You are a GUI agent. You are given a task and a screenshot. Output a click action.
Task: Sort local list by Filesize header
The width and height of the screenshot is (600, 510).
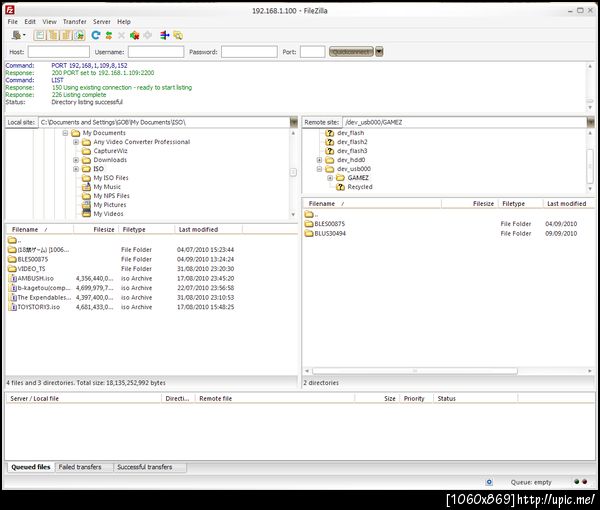pyautogui.click(x=96, y=230)
